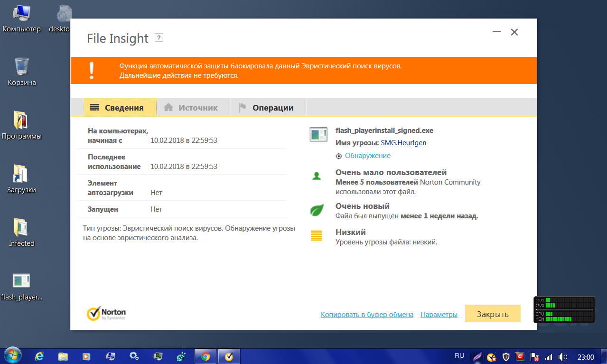Close the File Insight window with X
The width and height of the screenshot is (607, 364).
(x=514, y=32)
